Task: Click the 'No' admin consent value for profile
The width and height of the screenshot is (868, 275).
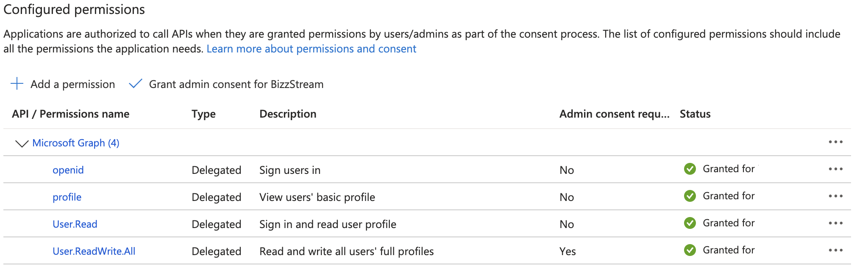Action: [x=567, y=197]
